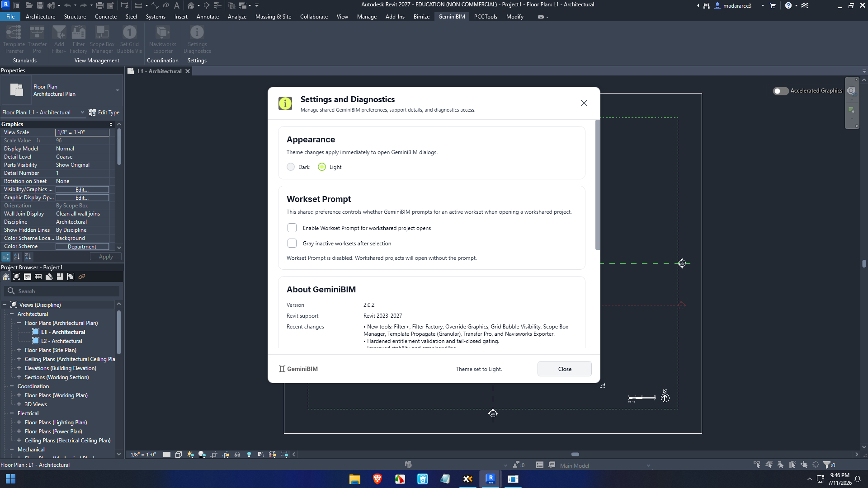
Task: Click Temporary Hide/Isolate glasses icon
Action: tap(237, 455)
